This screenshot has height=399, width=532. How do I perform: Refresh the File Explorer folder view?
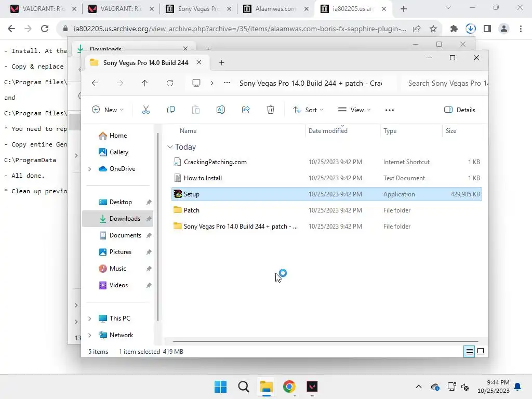coord(170,83)
